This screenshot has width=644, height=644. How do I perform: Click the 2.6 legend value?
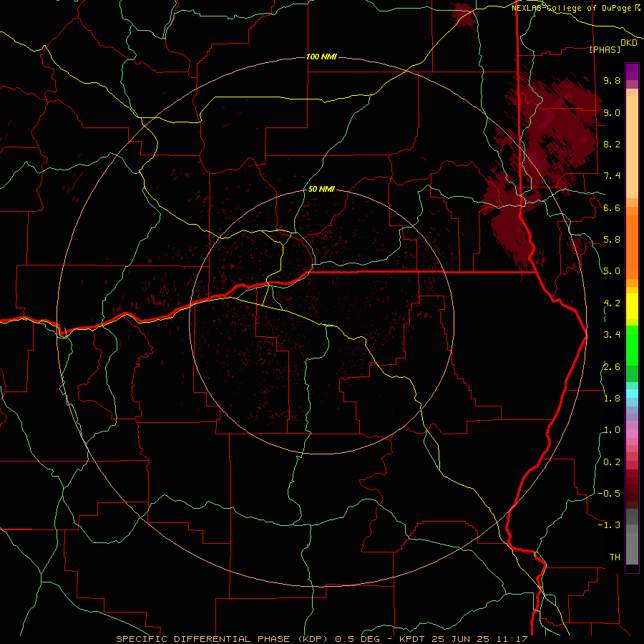(x=612, y=367)
